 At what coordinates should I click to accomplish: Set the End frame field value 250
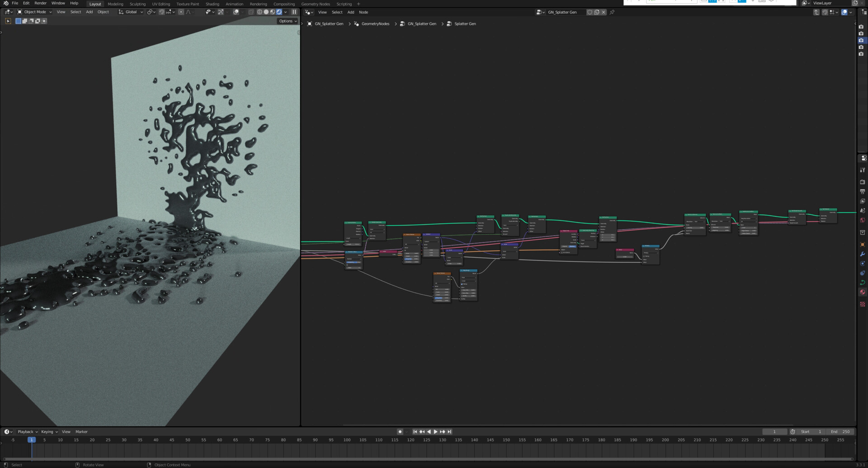click(841, 432)
